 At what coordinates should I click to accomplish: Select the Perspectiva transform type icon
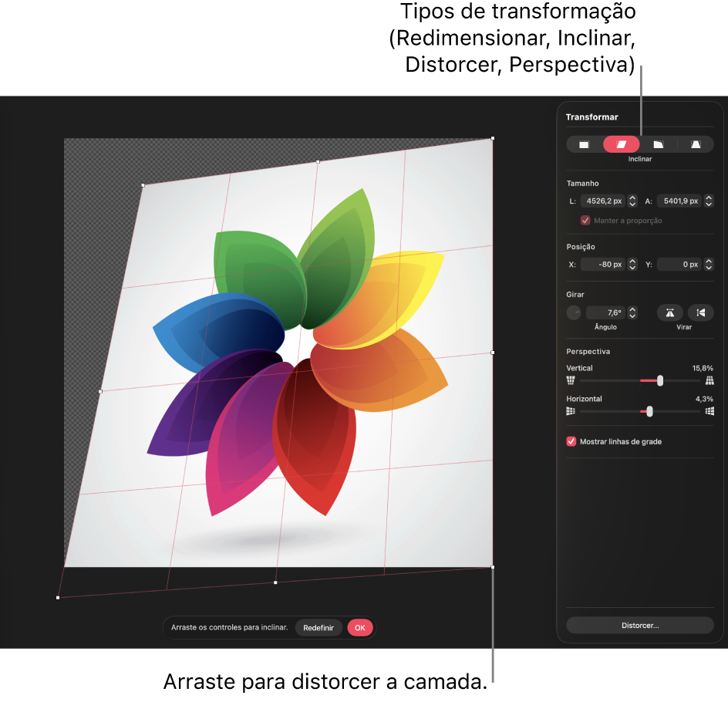point(696,145)
